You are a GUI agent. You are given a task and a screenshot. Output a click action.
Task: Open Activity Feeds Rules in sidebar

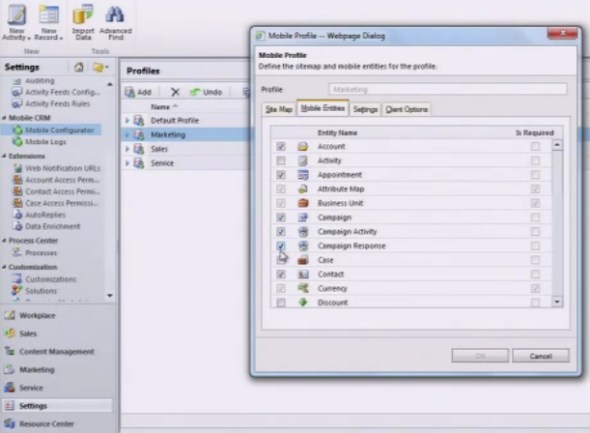pos(51,104)
